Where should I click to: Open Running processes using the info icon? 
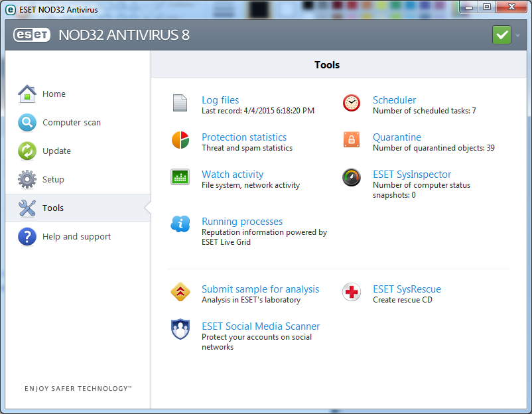pyautogui.click(x=180, y=224)
